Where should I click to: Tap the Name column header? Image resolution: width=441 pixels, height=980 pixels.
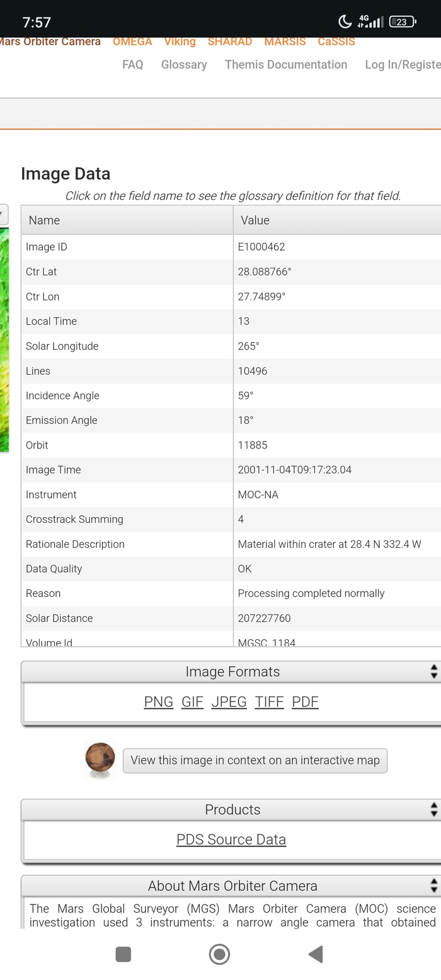127,220
